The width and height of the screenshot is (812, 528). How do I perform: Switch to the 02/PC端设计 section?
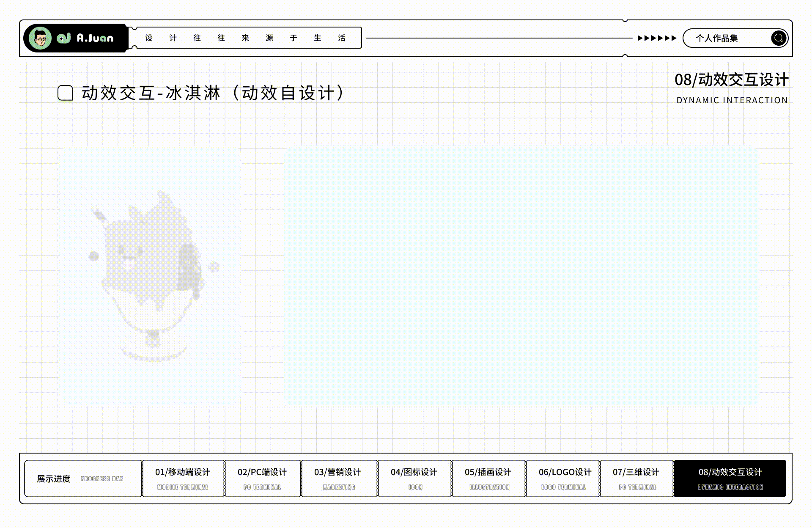(x=262, y=478)
